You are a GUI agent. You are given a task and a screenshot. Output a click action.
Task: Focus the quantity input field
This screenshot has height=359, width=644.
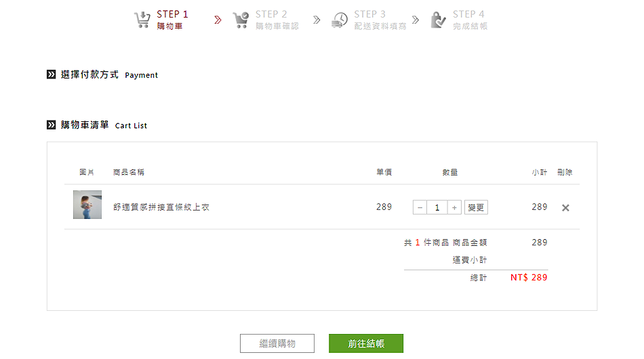(x=437, y=207)
